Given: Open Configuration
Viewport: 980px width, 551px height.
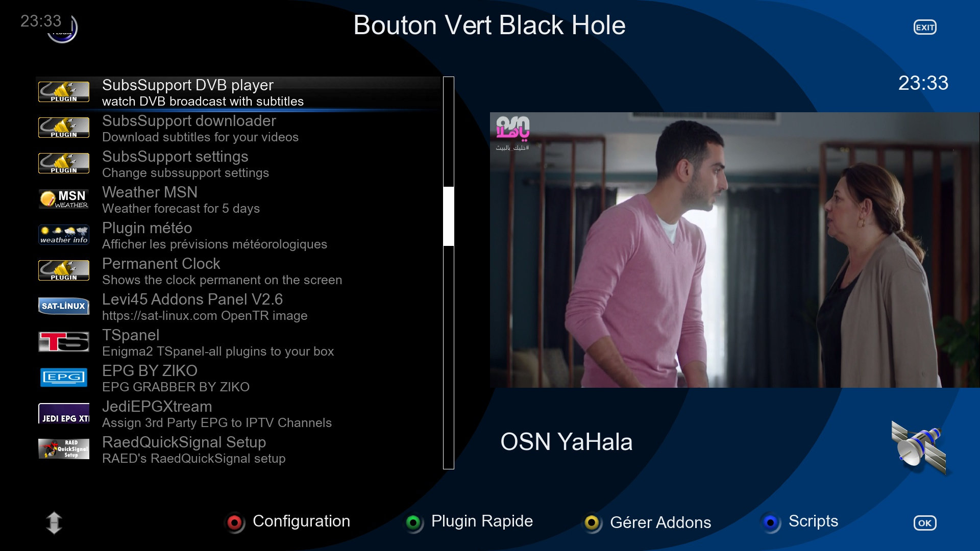Looking at the screenshot, I should click(x=301, y=521).
